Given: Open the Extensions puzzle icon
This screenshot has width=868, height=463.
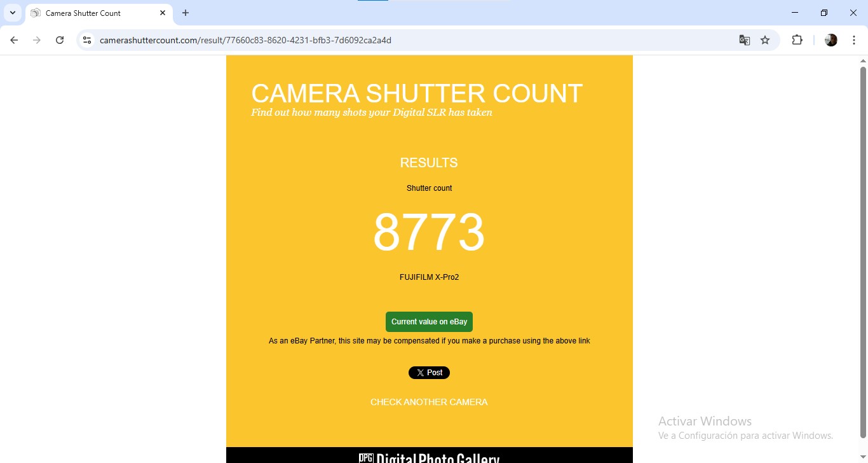Looking at the screenshot, I should pos(797,40).
